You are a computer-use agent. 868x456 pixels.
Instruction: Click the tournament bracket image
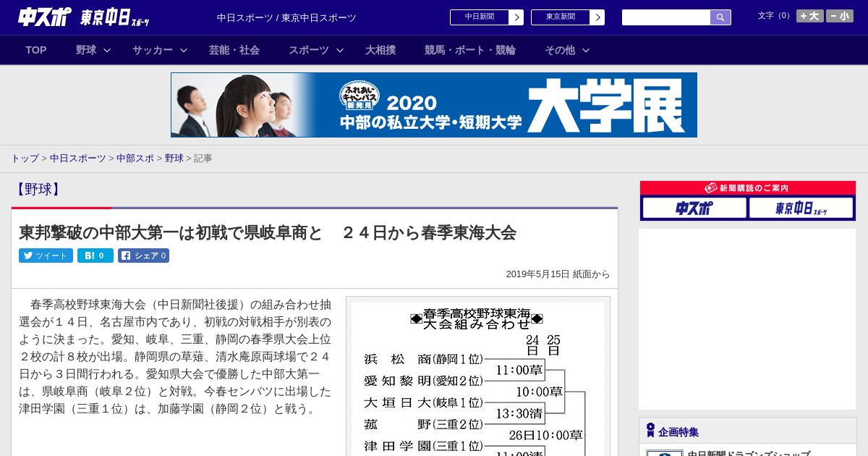pos(478,376)
